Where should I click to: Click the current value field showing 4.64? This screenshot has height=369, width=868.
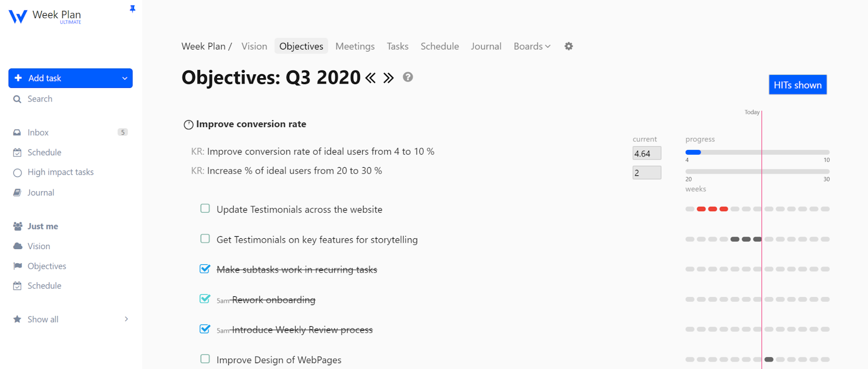646,154
